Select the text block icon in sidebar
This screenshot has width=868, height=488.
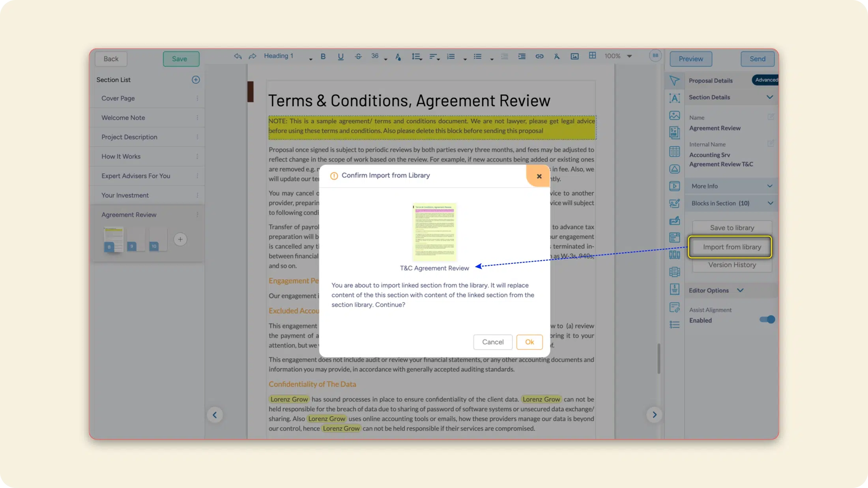675,98
